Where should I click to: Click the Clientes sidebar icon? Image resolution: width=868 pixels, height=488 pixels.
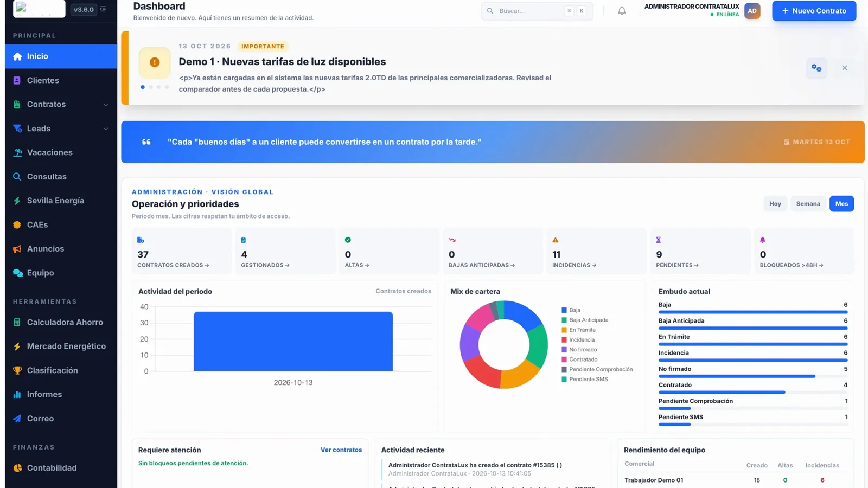[x=17, y=80]
